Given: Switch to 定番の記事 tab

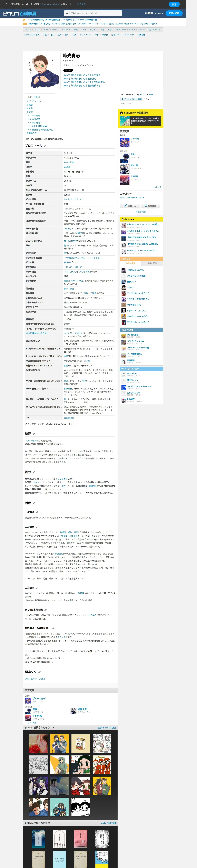Looking at the screenshot, I should coord(152,263).
